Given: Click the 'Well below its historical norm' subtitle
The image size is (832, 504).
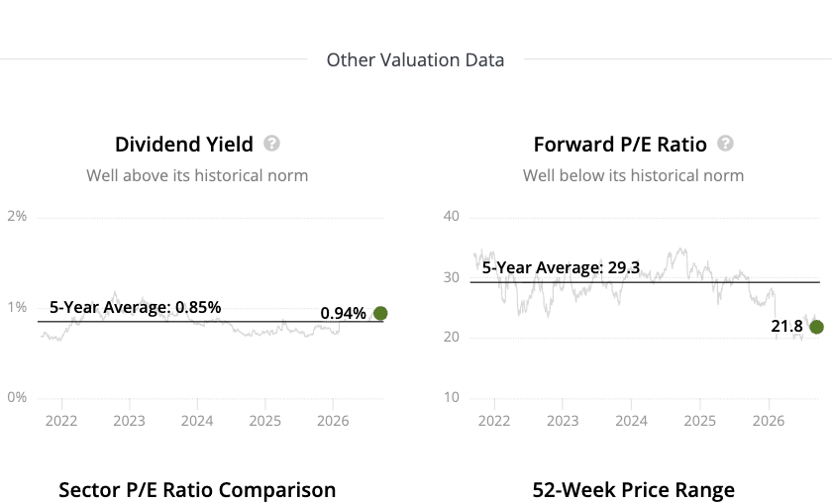Looking at the screenshot, I should click(634, 175).
